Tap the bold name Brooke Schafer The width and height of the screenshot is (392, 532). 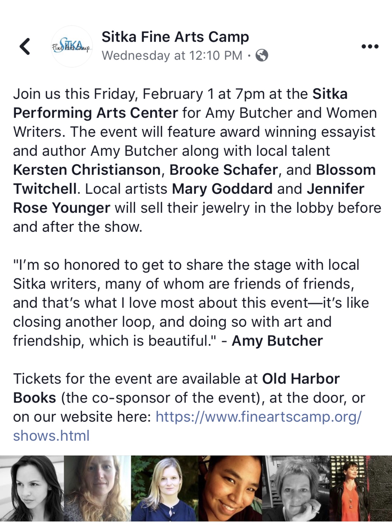tap(224, 170)
